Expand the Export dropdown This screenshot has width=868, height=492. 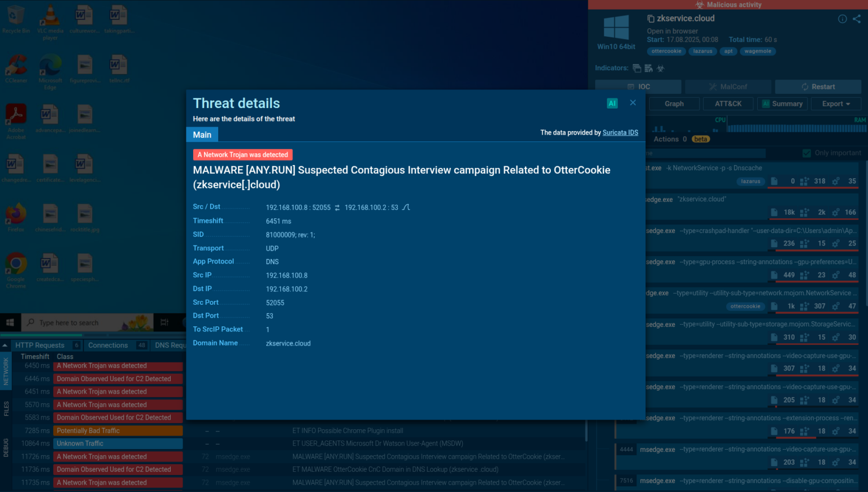(x=836, y=104)
